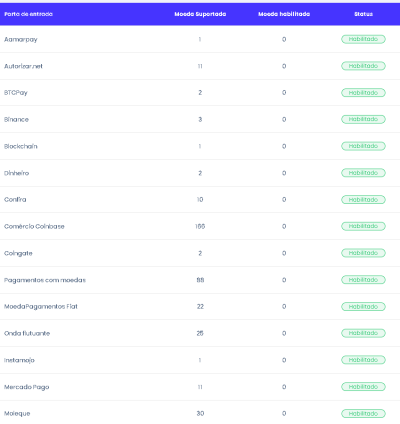Select the Conifra gateway name
The image size is (400, 424).
tap(15, 199)
